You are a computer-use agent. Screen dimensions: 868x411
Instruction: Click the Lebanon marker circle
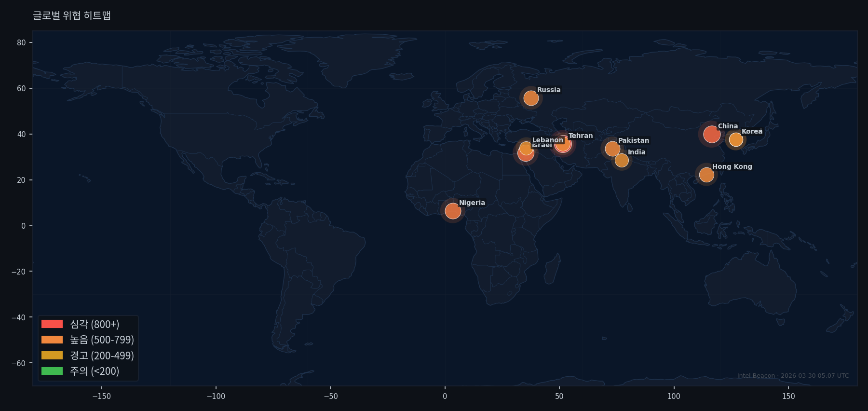(526, 148)
